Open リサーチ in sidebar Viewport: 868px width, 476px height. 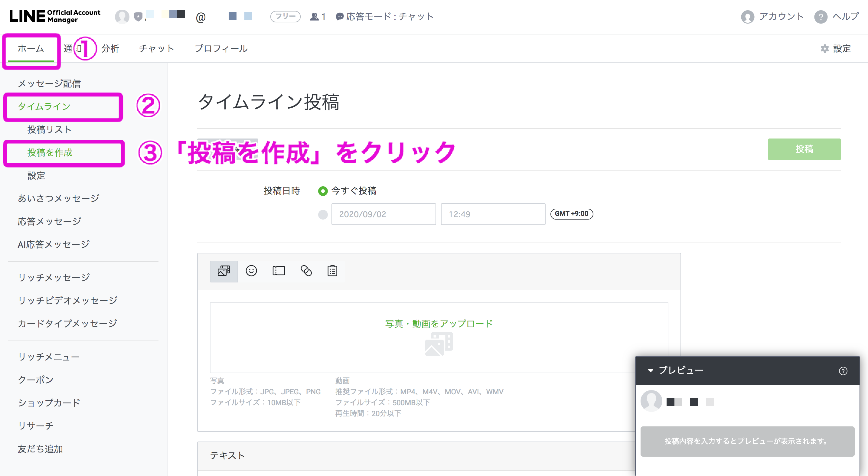[x=35, y=426]
